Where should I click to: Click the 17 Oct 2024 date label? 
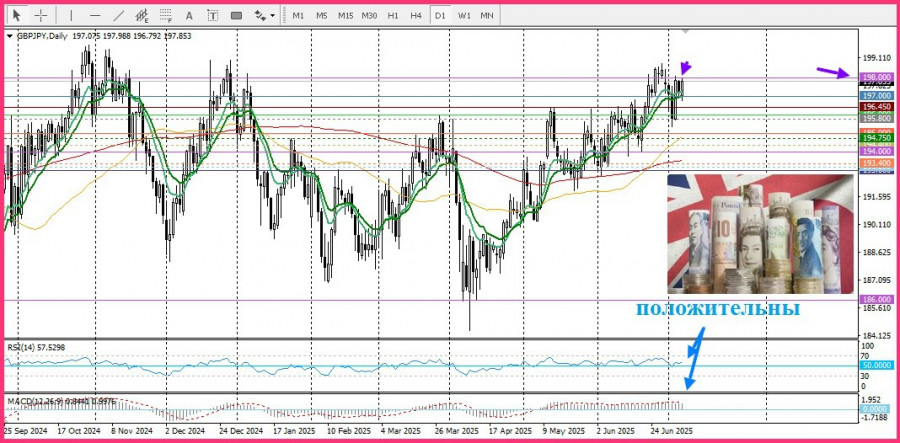click(79, 430)
